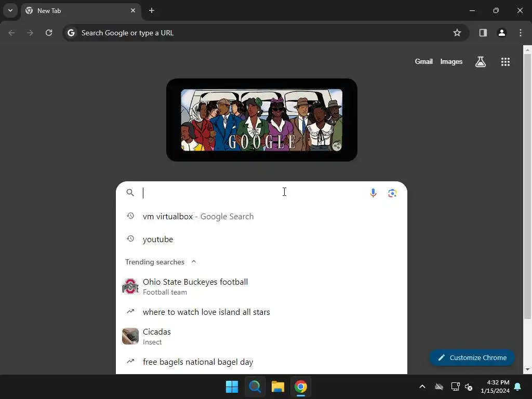Open the network tray icon
Screen dimensions: 532x399
tap(455, 387)
